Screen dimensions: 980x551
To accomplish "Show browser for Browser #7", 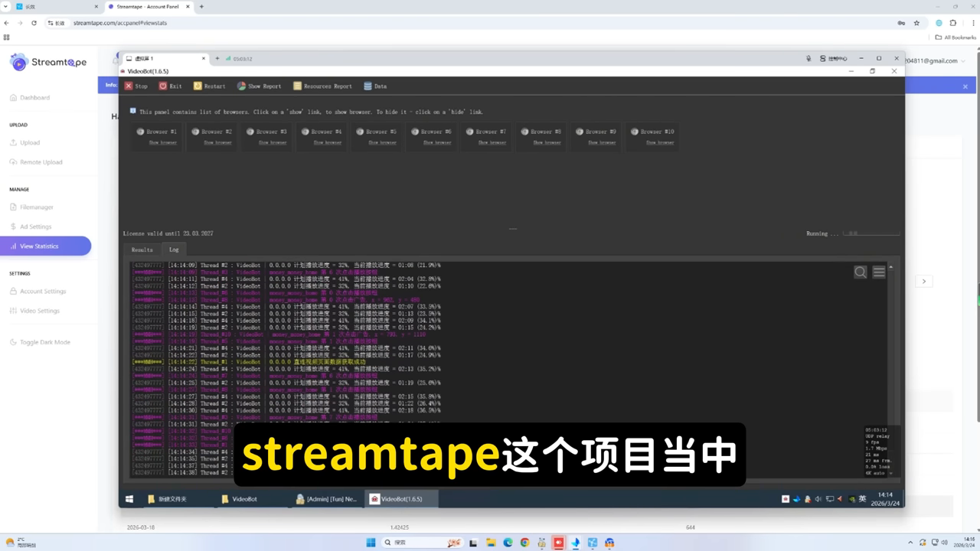I will click(x=492, y=142).
